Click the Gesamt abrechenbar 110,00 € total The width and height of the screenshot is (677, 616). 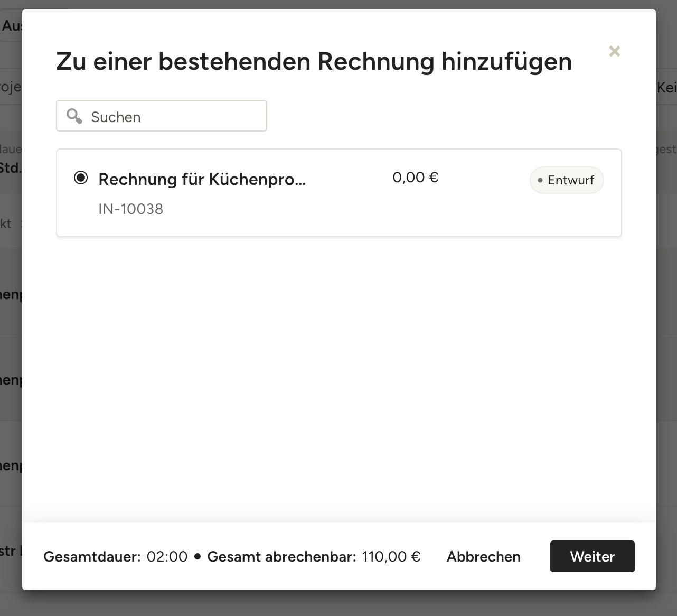pos(314,556)
